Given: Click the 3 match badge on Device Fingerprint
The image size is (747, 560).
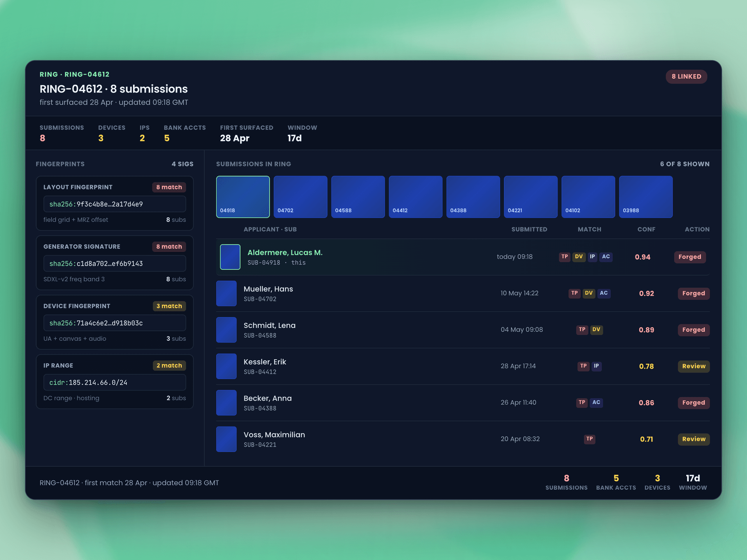Looking at the screenshot, I should 169,306.
